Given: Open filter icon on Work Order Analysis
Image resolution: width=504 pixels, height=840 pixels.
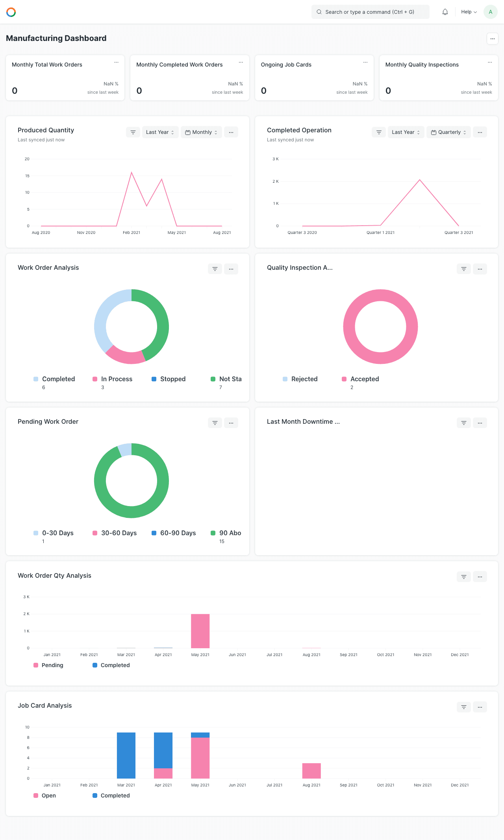Looking at the screenshot, I should 215,269.
